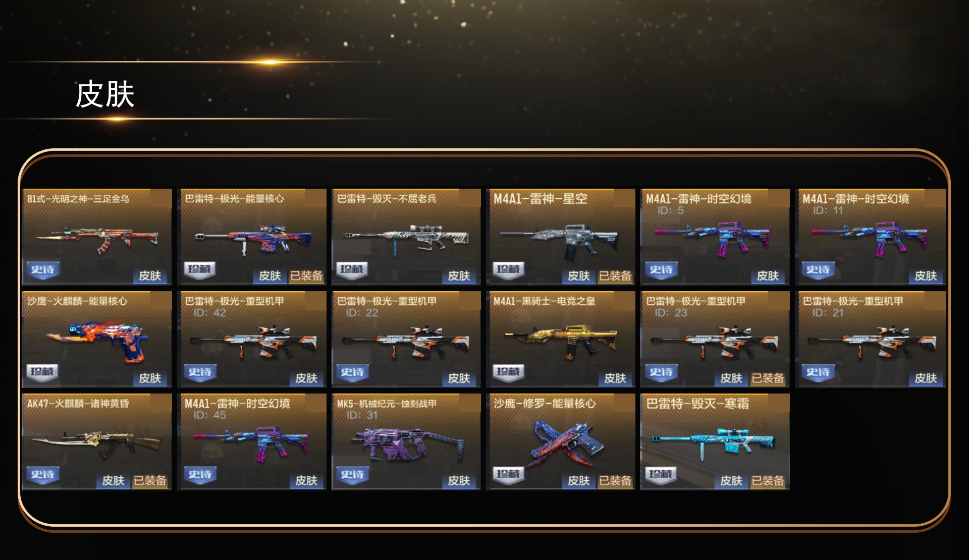Select M4A1-雷神-时空幻境 skin with ID 45
969x560 pixels.
pyautogui.click(x=252, y=441)
